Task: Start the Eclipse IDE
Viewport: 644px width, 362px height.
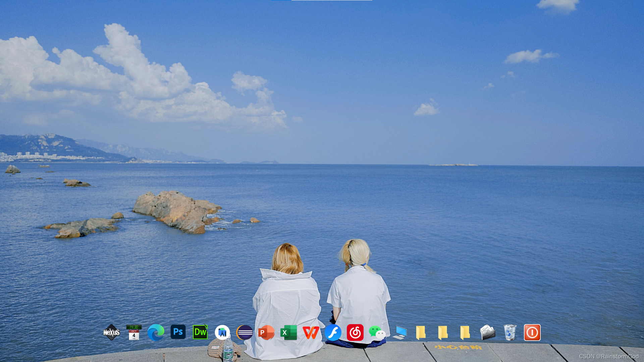Action: click(245, 333)
